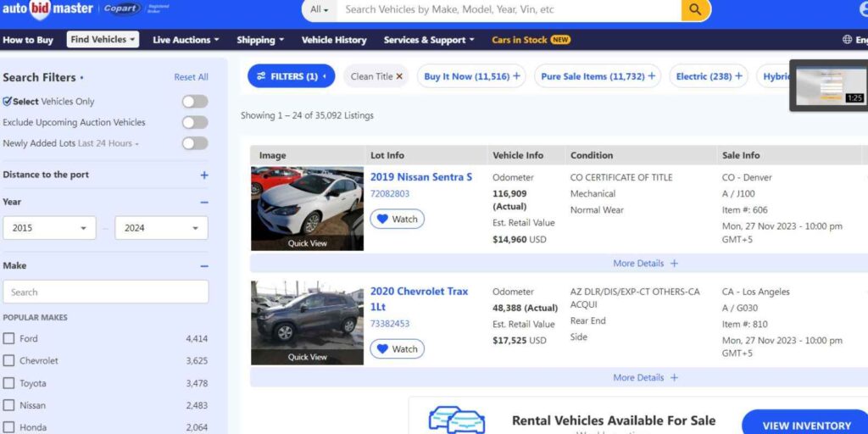Go to Vehicle History menu item
This screenshot has width=868, height=434.
[334, 40]
